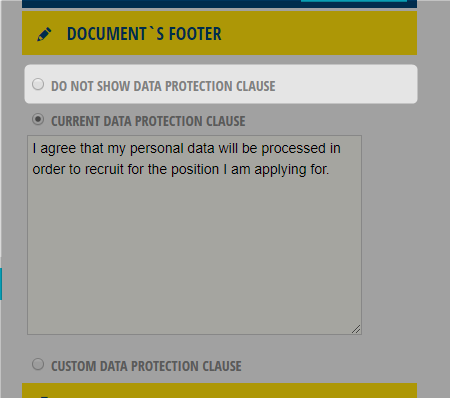Click the pencil icon beside Document's Footer

(44, 34)
